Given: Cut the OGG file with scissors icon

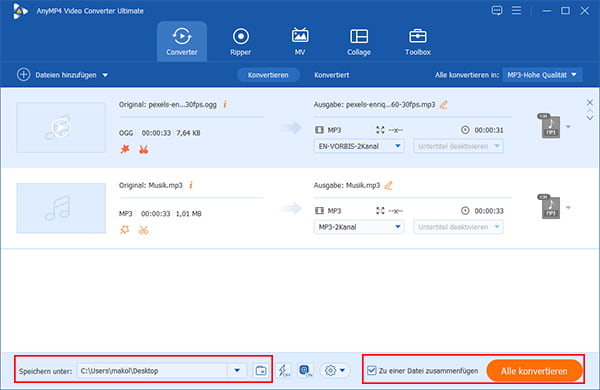Looking at the screenshot, I should click(143, 149).
